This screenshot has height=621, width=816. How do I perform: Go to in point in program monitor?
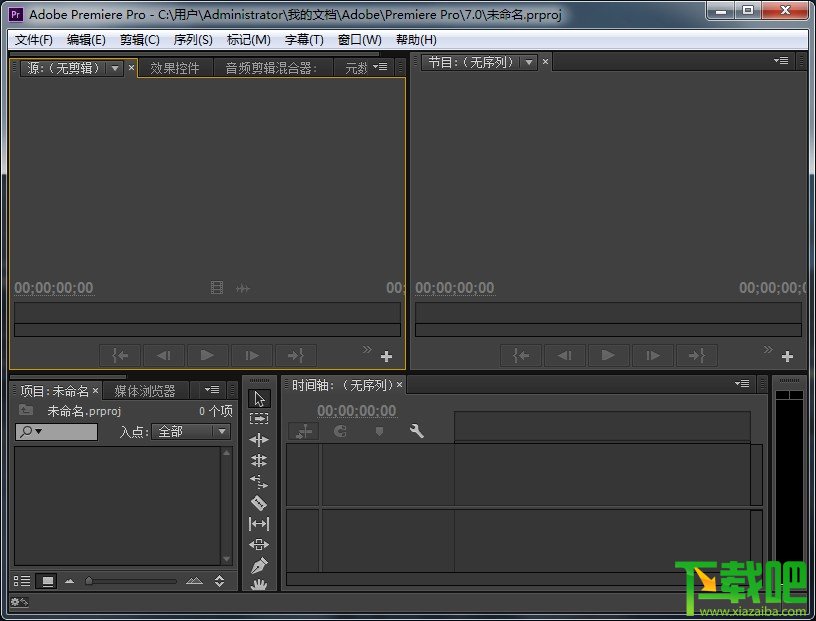(521, 355)
